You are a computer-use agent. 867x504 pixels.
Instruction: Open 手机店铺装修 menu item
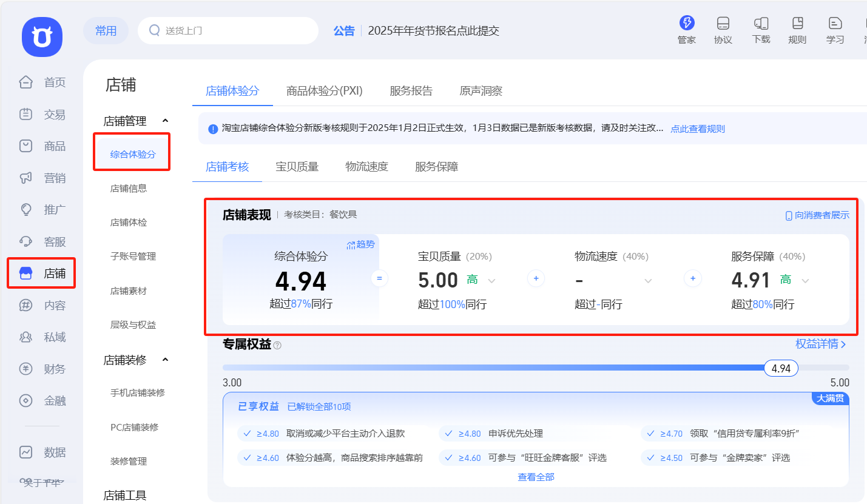[138, 392]
